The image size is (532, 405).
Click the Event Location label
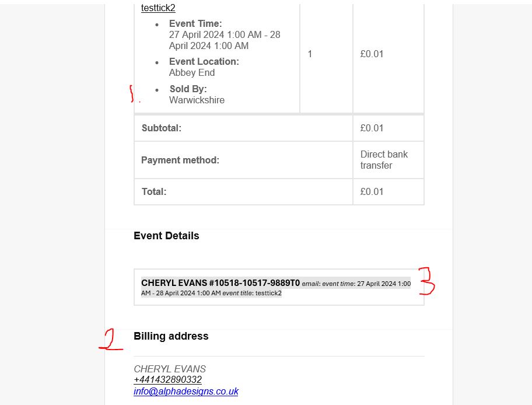click(204, 61)
